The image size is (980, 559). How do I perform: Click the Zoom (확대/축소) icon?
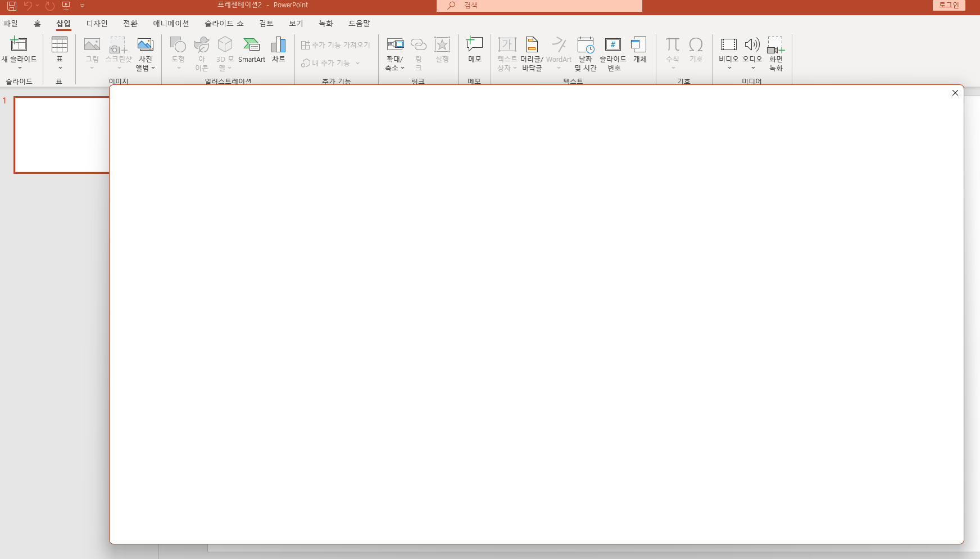tap(395, 44)
